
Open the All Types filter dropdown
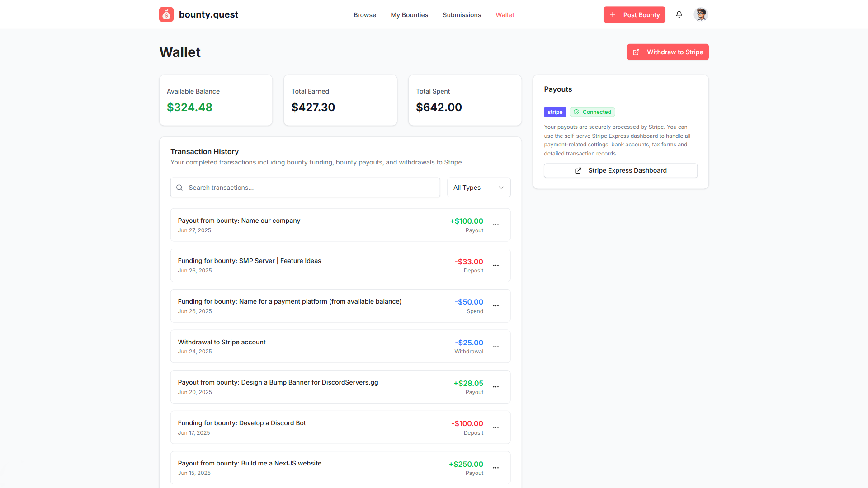(x=479, y=187)
